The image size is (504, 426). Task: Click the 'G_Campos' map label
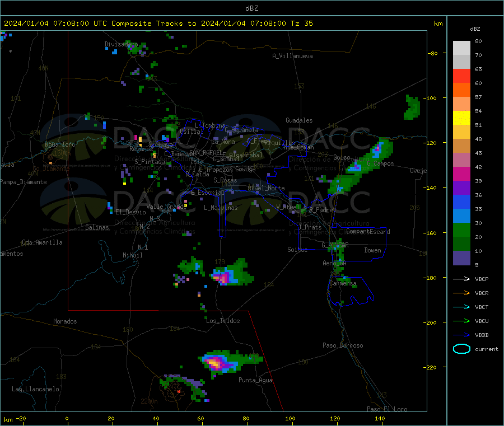point(381,163)
